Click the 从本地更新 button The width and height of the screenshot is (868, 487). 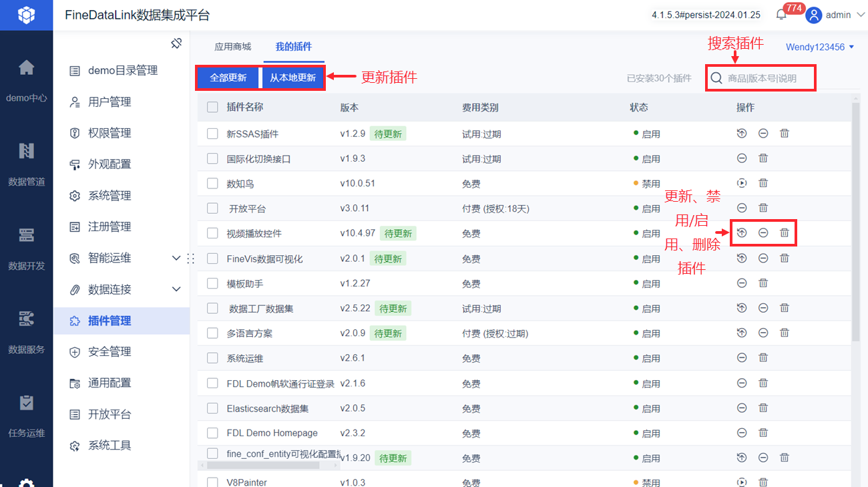tap(293, 77)
